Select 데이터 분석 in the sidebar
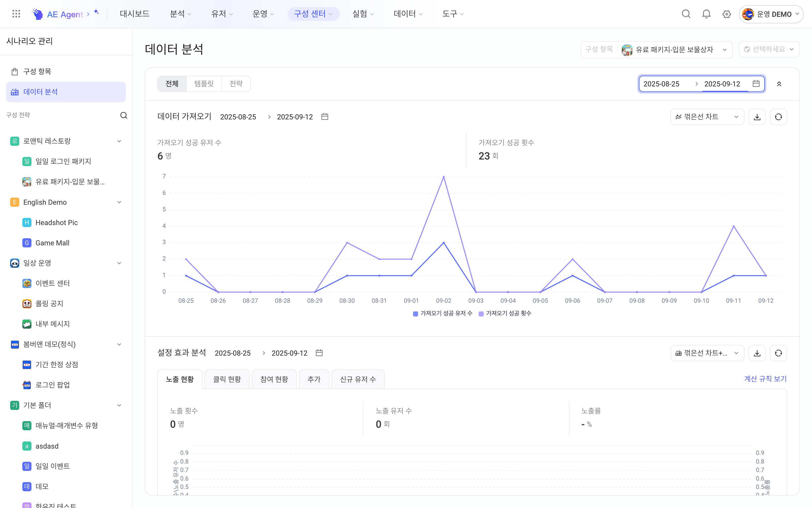The width and height of the screenshot is (812, 508). (66, 92)
